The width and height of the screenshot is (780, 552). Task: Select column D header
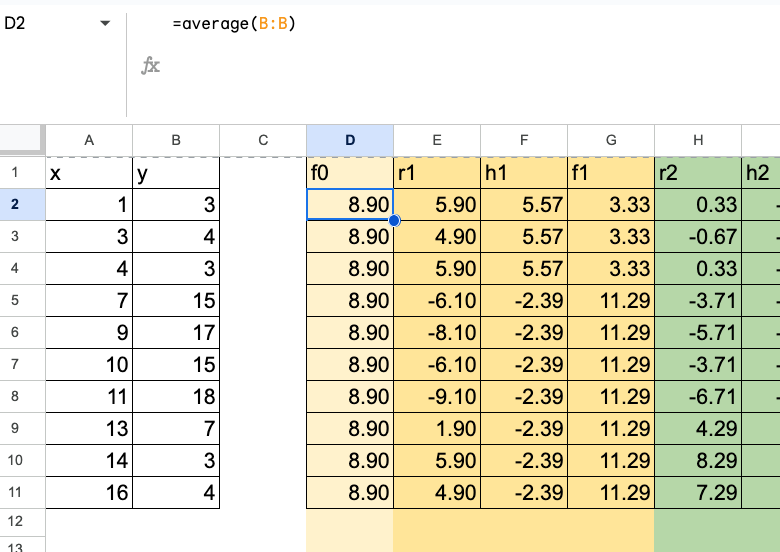point(350,141)
